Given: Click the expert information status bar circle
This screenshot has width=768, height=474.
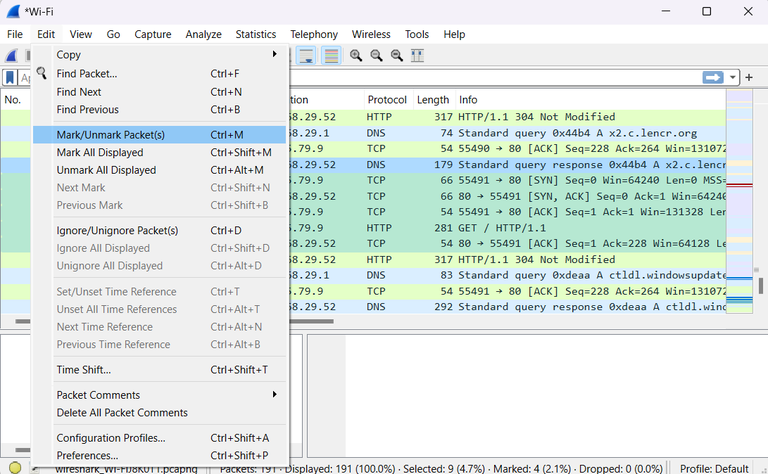Looking at the screenshot, I should (x=14, y=468).
